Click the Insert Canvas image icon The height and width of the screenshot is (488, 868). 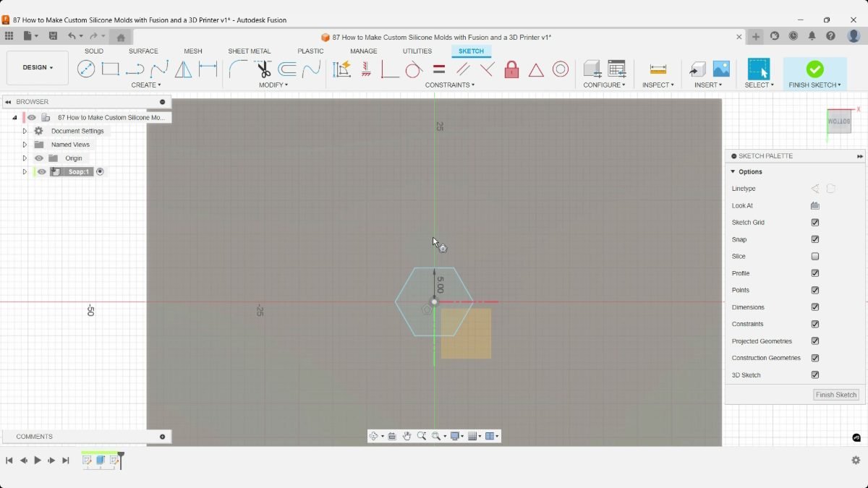[x=721, y=69]
